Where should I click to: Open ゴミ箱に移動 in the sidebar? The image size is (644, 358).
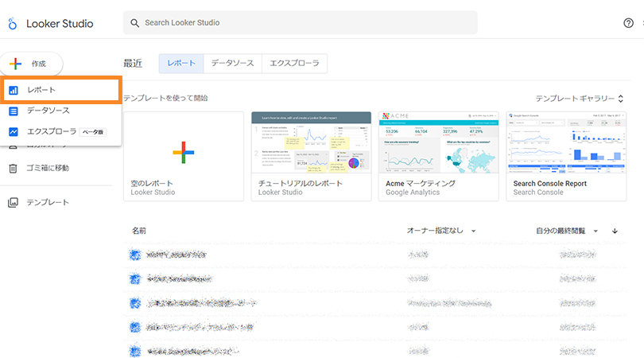(x=48, y=168)
